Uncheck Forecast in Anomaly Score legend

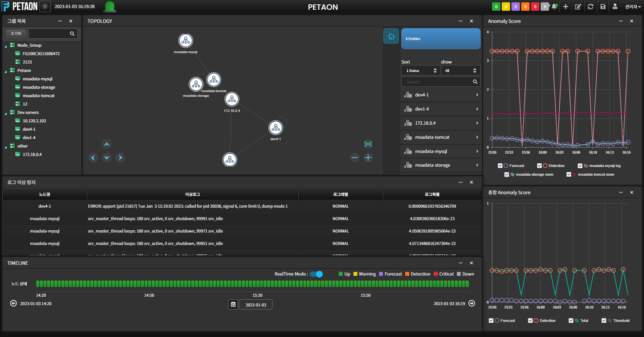pyautogui.click(x=500, y=166)
